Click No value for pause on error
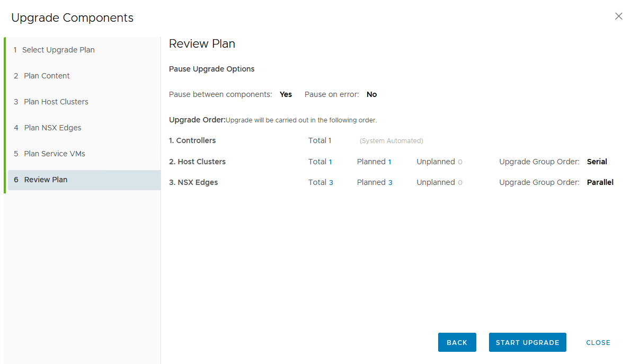631x364 pixels. coord(371,94)
